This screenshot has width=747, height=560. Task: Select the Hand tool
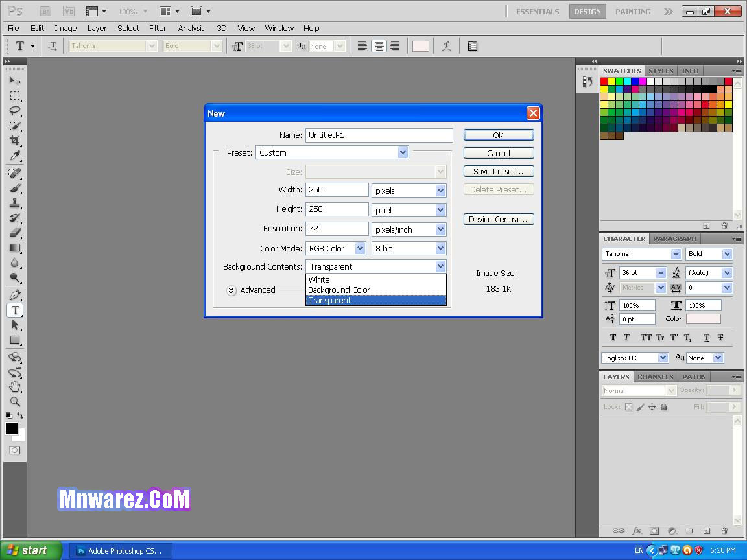(x=15, y=387)
